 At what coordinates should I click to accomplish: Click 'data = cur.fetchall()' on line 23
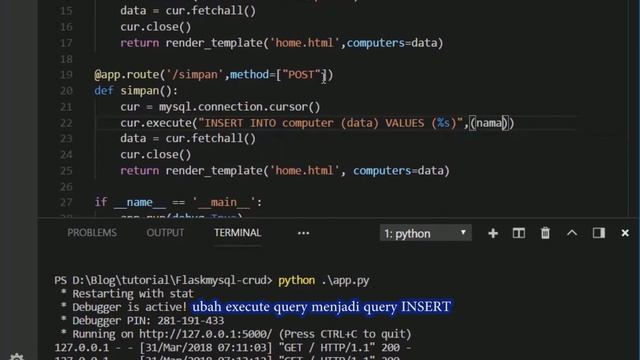(188, 139)
